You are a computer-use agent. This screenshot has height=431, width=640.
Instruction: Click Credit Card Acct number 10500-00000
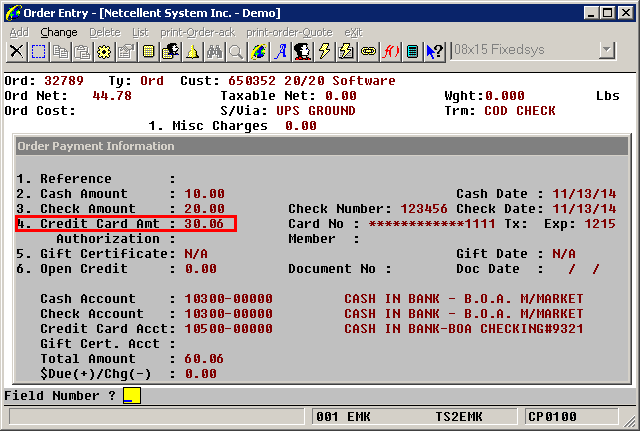coord(228,329)
